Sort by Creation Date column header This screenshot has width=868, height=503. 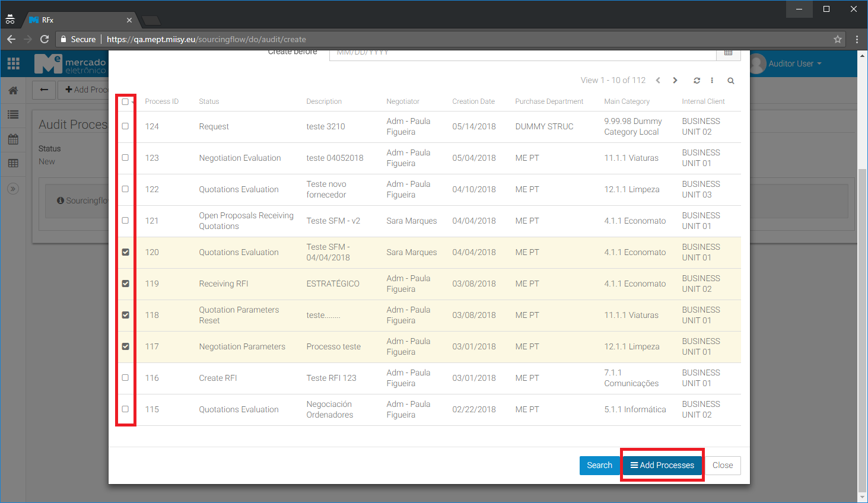click(x=473, y=101)
